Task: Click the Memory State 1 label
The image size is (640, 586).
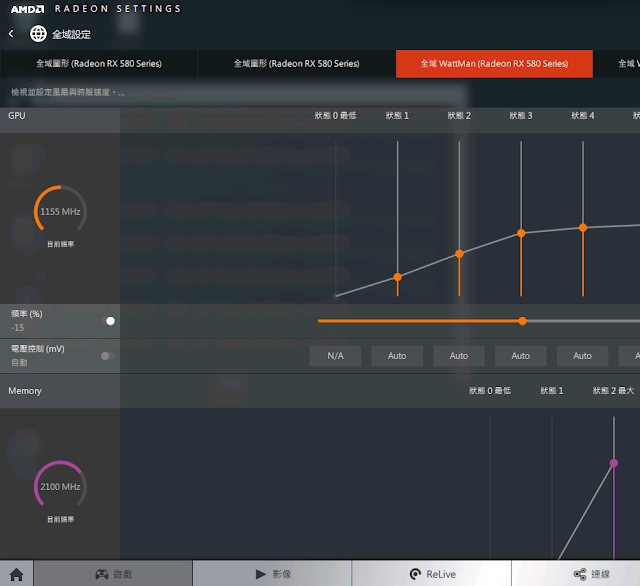Action: coord(552,391)
